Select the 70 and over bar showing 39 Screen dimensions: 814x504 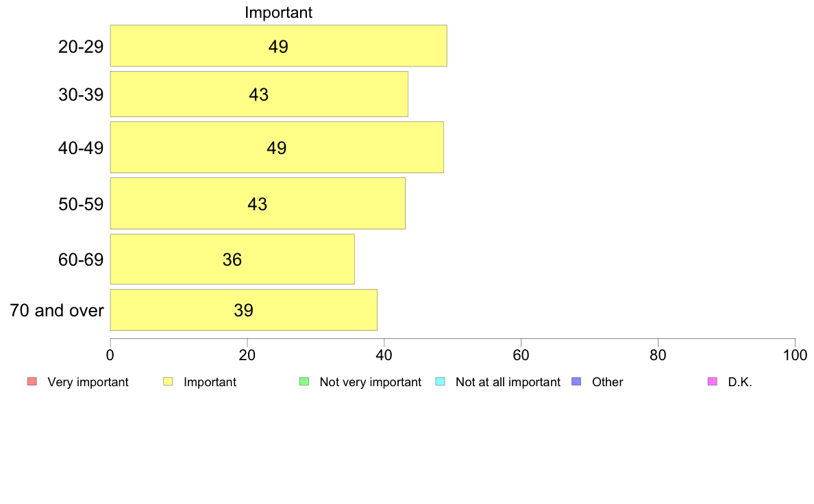coord(243,310)
